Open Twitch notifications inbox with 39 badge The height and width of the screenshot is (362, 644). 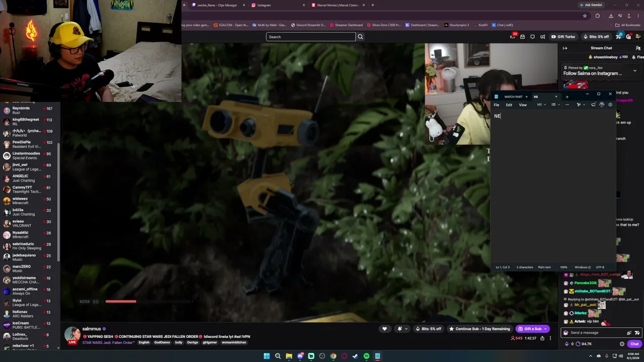pyautogui.click(x=513, y=37)
